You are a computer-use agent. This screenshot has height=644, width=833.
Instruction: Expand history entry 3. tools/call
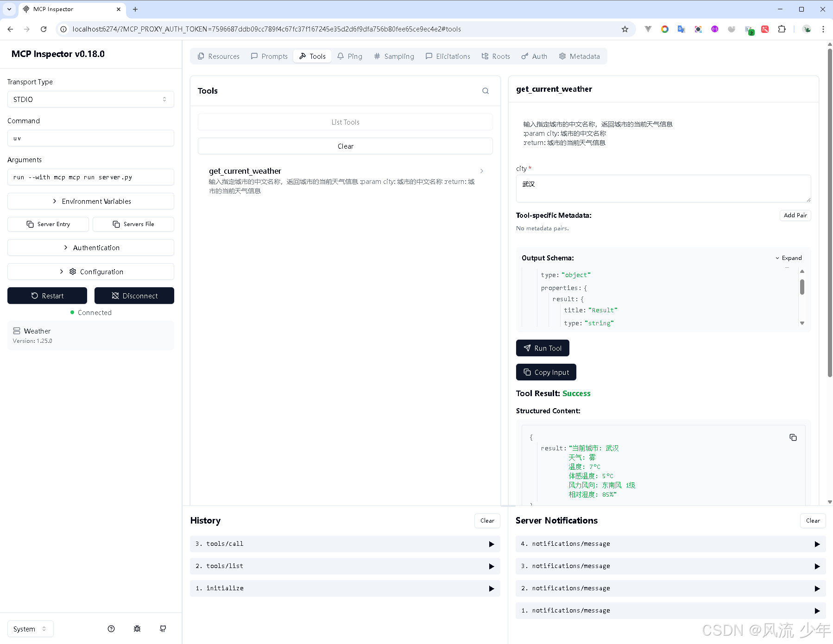pyautogui.click(x=345, y=544)
